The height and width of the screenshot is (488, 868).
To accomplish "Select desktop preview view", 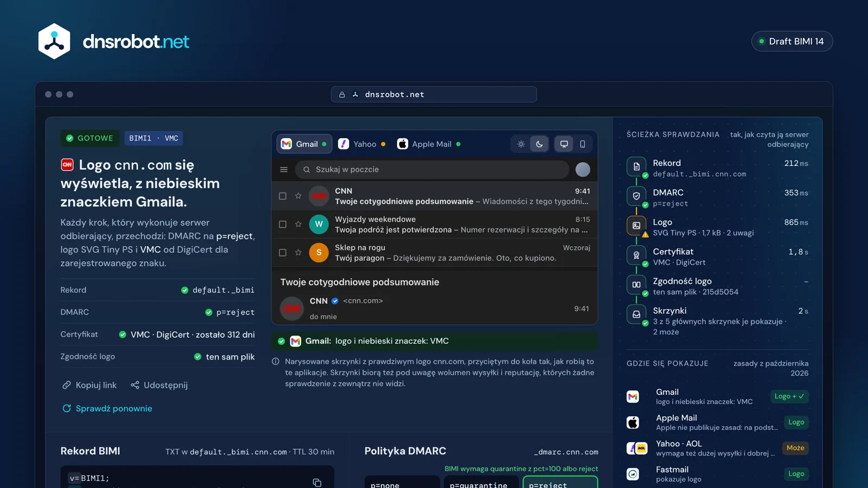I will [x=564, y=144].
